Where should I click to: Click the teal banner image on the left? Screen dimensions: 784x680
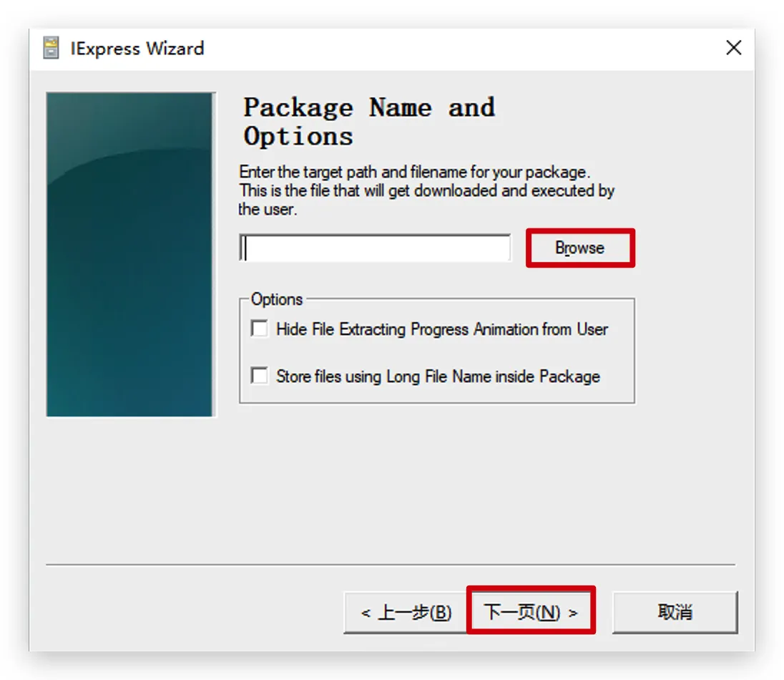tap(130, 254)
